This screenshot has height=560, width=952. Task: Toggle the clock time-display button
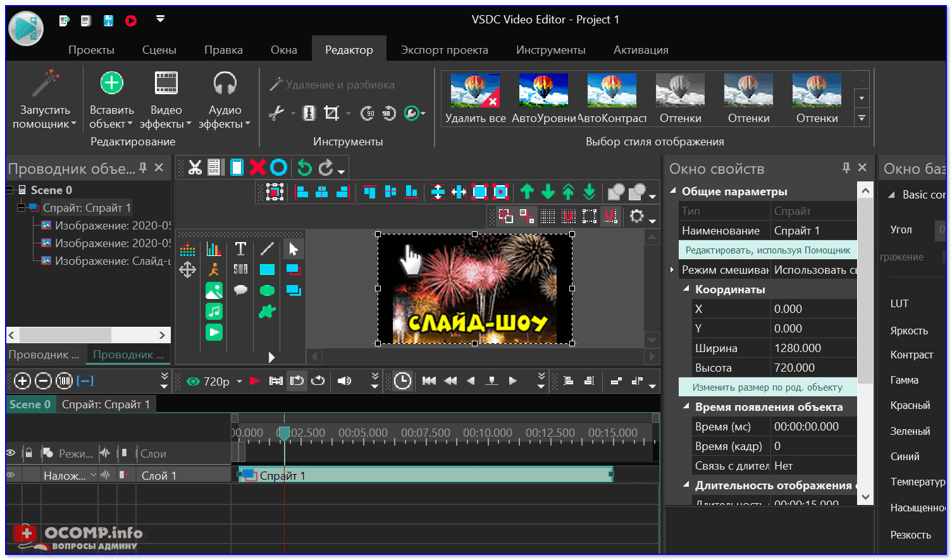click(402, 381)
